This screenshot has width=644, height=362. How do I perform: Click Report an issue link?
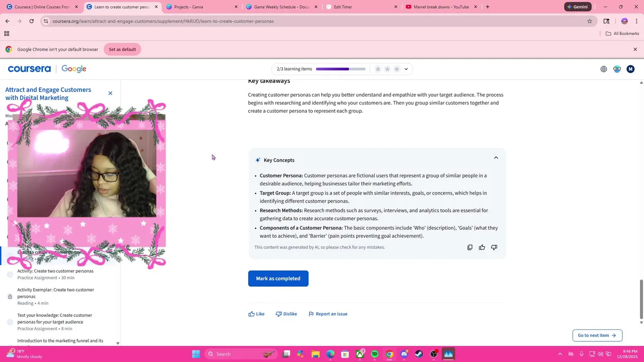(x=328, y=314)
